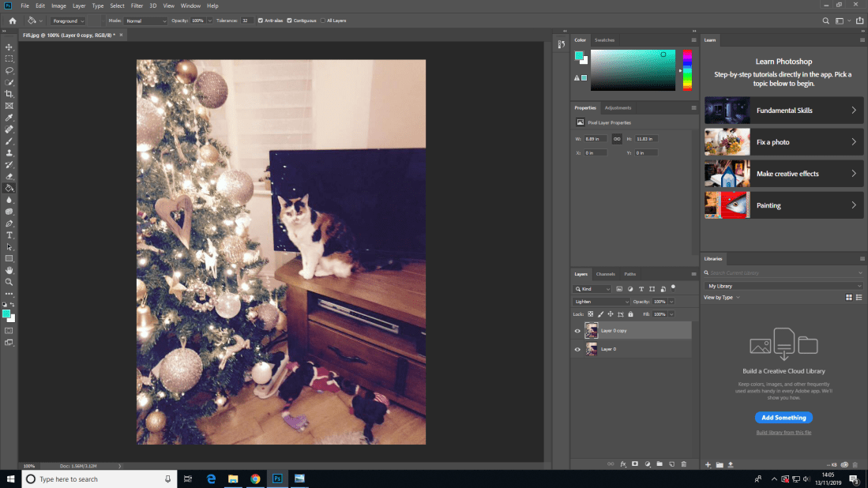This screenshot has width=868, height=488.
Task: Disable the Anti-alias checkbox
Action: click(261, 21)
